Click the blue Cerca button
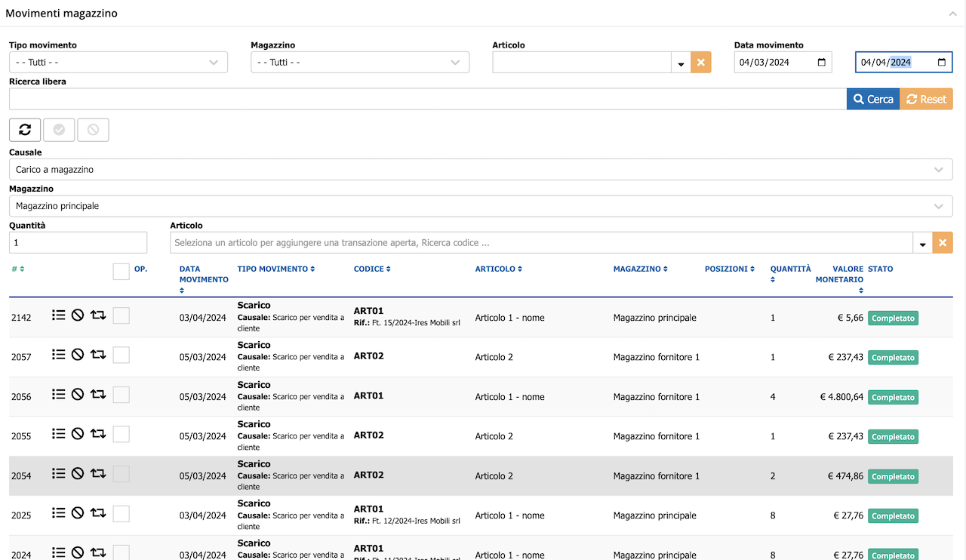This screenshot has width=966, height=560. [x=873, y=99]
